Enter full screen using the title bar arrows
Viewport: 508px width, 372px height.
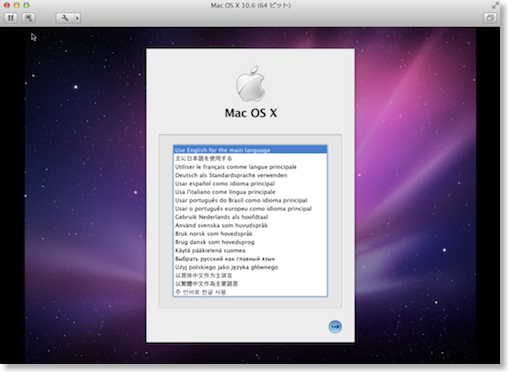495,5
